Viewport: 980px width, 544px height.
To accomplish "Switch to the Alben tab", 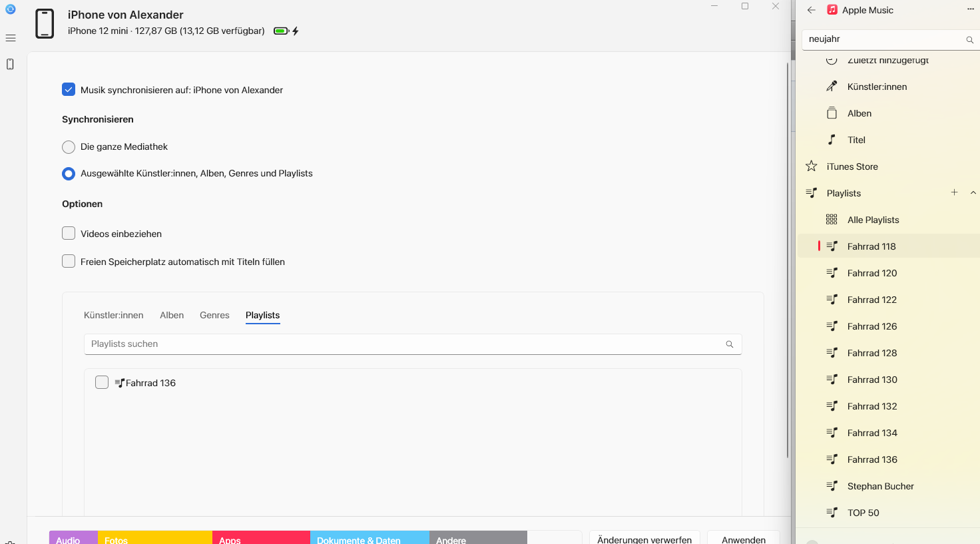I will coord(172,315).
